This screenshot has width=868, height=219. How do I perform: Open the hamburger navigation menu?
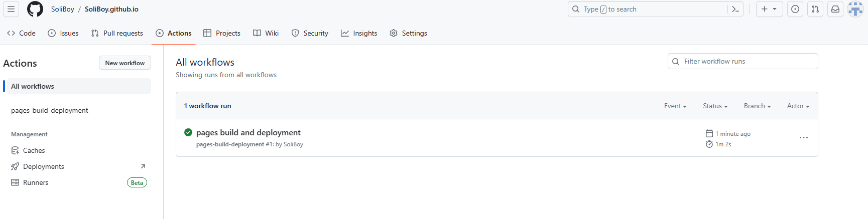click(x=11, y=9)
